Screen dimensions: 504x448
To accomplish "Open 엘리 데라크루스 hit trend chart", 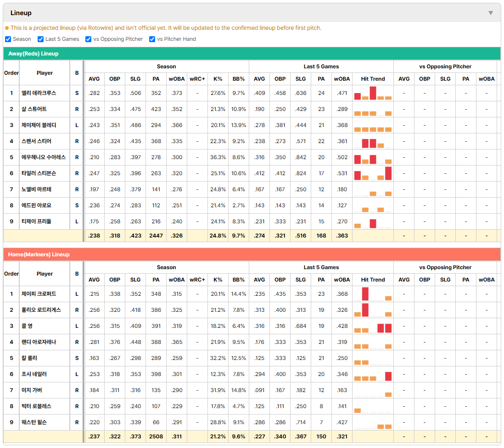I will coord(373,93).
